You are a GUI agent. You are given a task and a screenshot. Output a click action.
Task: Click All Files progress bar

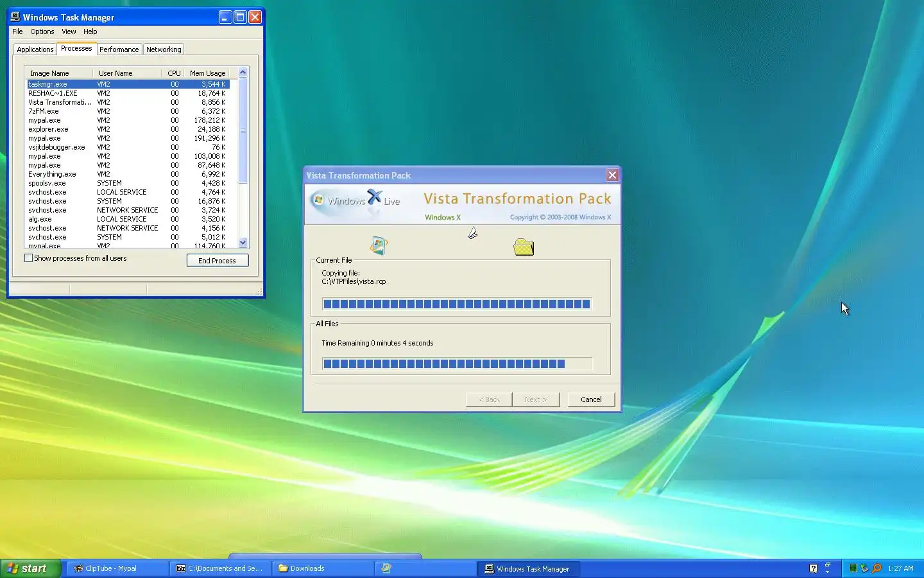456,363
